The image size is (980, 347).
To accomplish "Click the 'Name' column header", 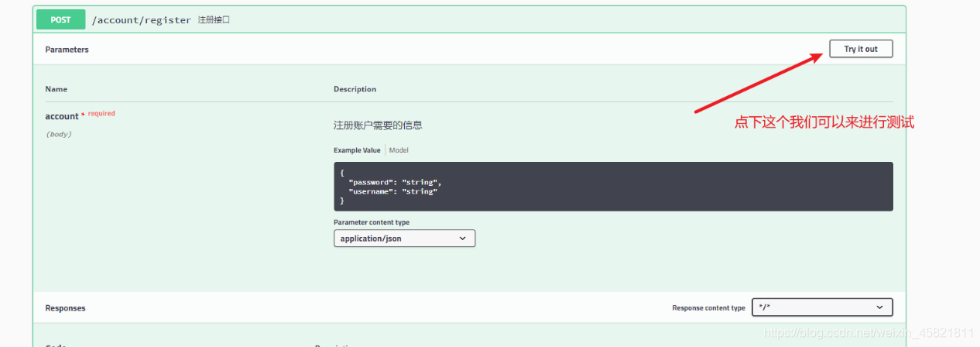I will [57, 89].
